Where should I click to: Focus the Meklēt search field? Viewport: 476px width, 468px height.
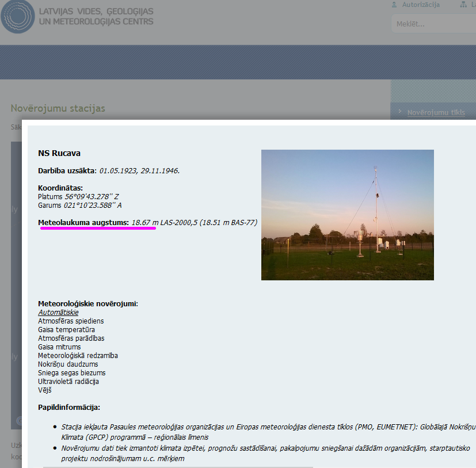tap(434, 24)
